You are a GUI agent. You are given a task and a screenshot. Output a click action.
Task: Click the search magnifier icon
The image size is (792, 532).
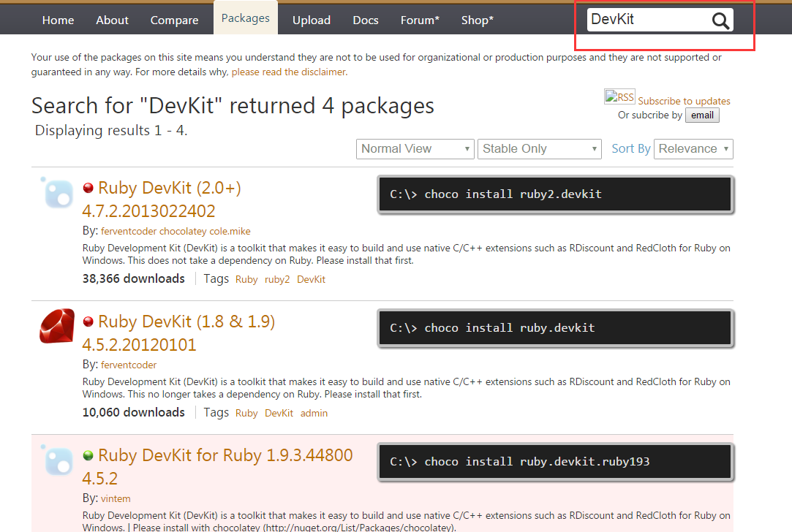pyautogui.click(x=720, y=20)
